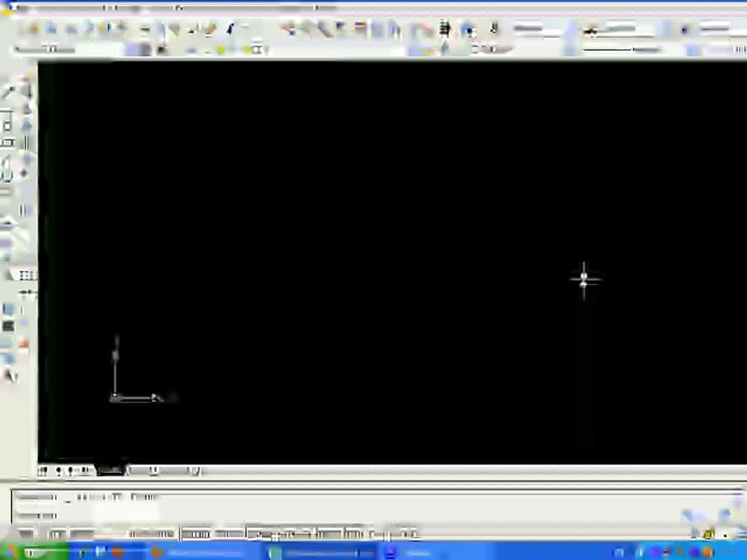Switch to the highlighted Model tab below the drawing
747x560 pixels.
110,471
